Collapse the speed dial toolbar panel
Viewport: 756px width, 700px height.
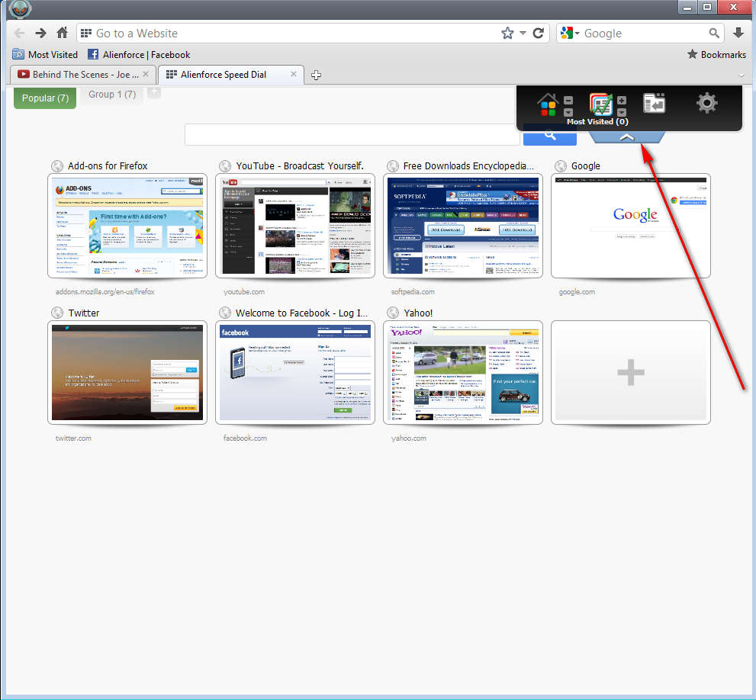(626, 137)
